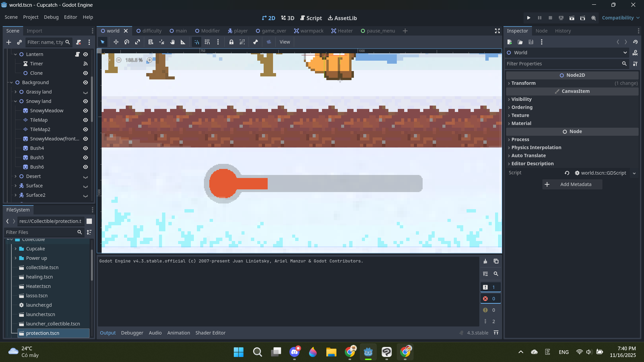Expand the Visibility property group

tap(572, 99)
